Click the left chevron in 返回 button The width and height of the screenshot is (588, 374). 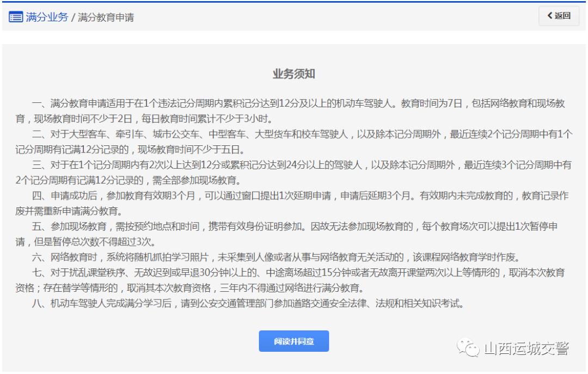[549, 16]
